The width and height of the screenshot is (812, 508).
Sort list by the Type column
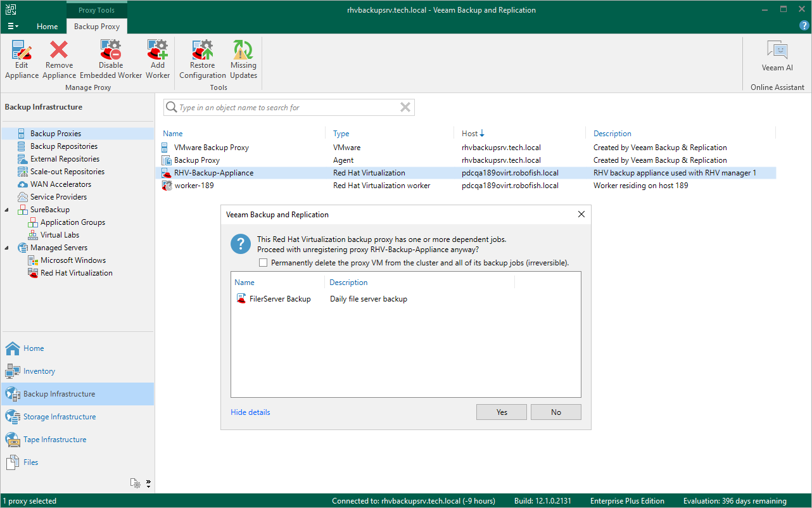(341, 134)
